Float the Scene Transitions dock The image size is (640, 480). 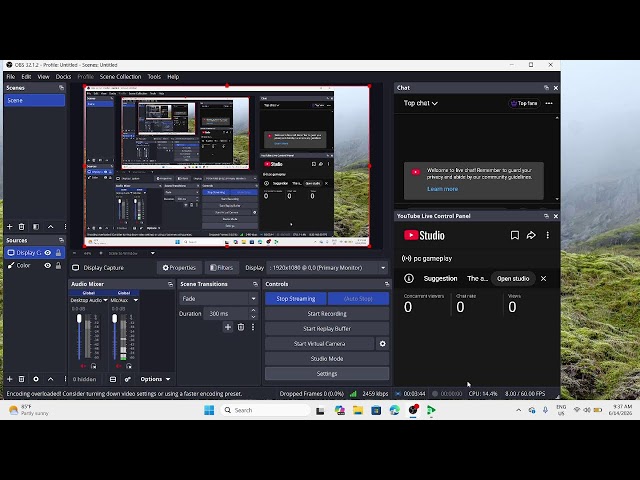point(255,284)
